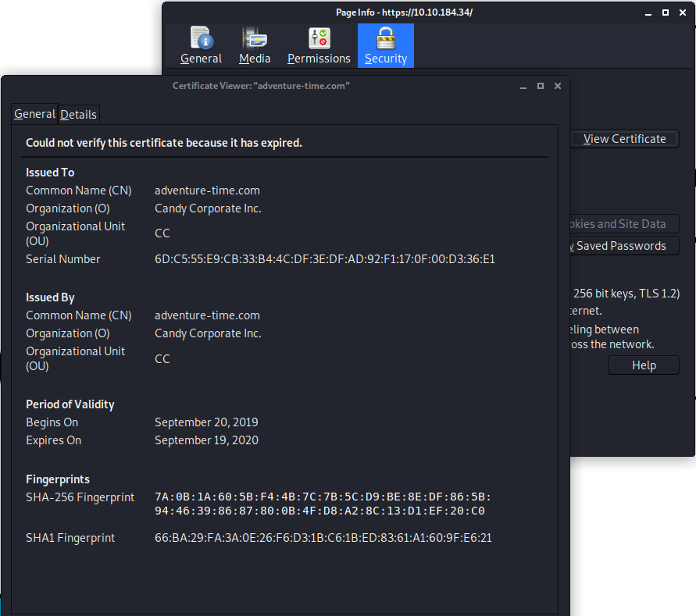Switch to the Media section icon
Image resolution: width=696 pixels, height=616 pixels.
click(255, 46)
